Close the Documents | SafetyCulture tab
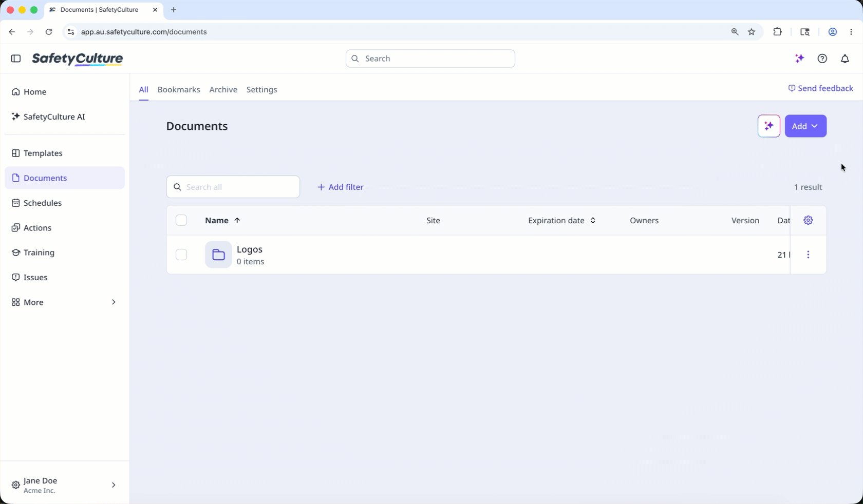 click(x=155, y=10)
